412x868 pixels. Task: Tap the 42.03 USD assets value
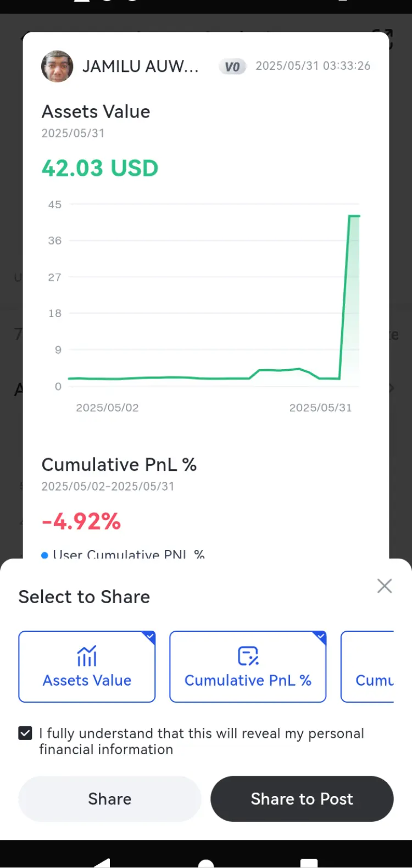100,168
